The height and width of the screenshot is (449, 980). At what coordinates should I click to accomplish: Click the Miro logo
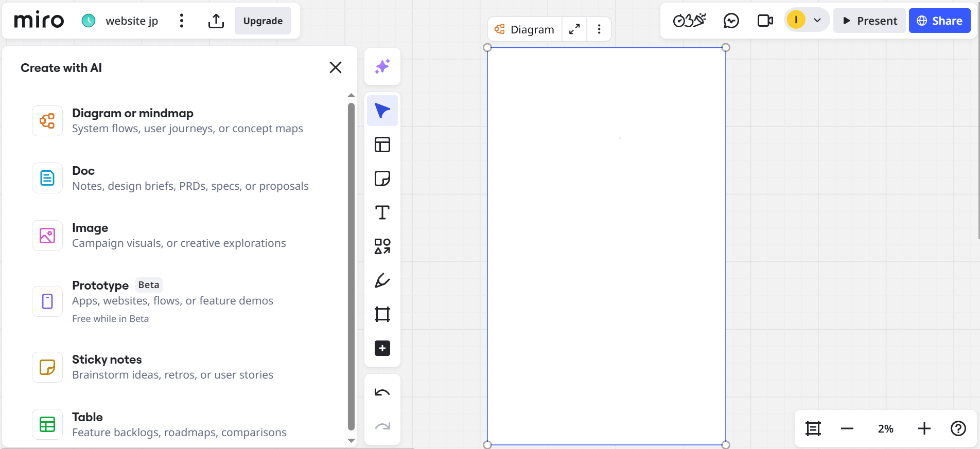point(39,21)
